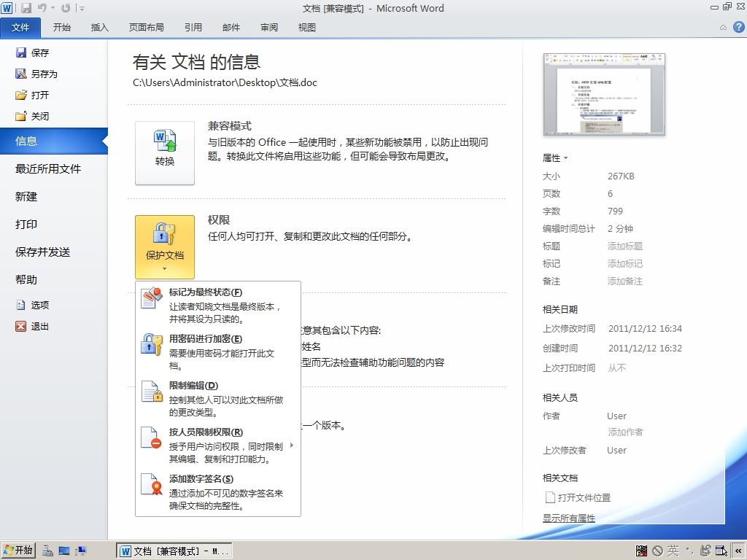Select 按人员限制权限 restrict by people
Screen dimensions: 747x560
coord(218,445)
